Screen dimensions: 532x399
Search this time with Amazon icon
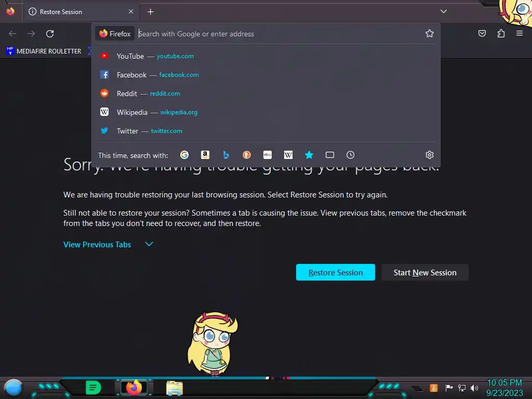click(205, 155)
